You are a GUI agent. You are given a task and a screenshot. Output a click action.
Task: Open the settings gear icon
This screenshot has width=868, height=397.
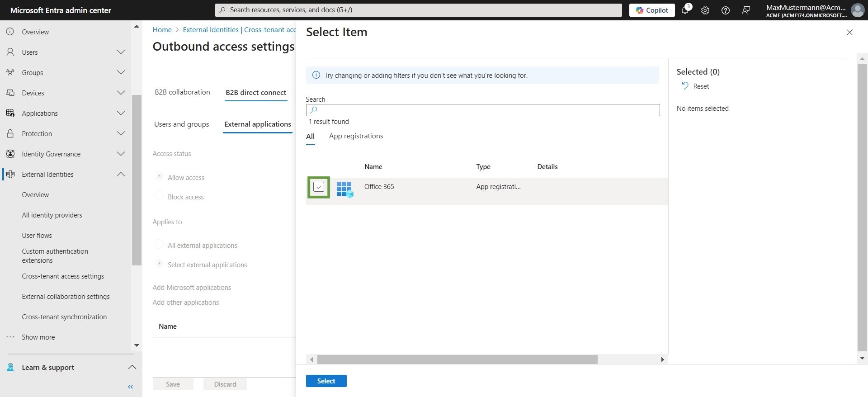pyautogui.click(x=705, y=10)
